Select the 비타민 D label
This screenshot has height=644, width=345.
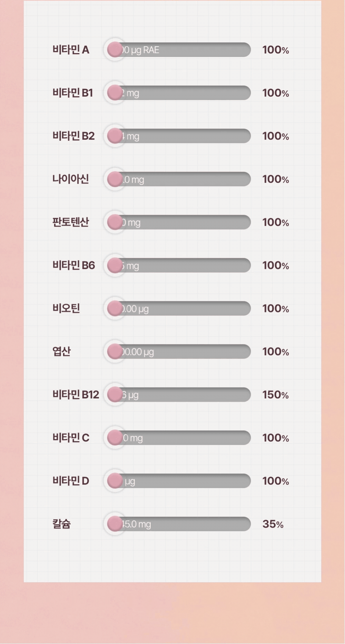71,481
